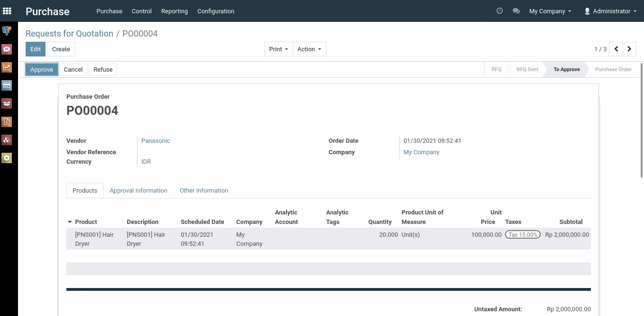This screenshot has height=316, width=644.
Task: Open the Administrator user menu
Action: (610, 11)
